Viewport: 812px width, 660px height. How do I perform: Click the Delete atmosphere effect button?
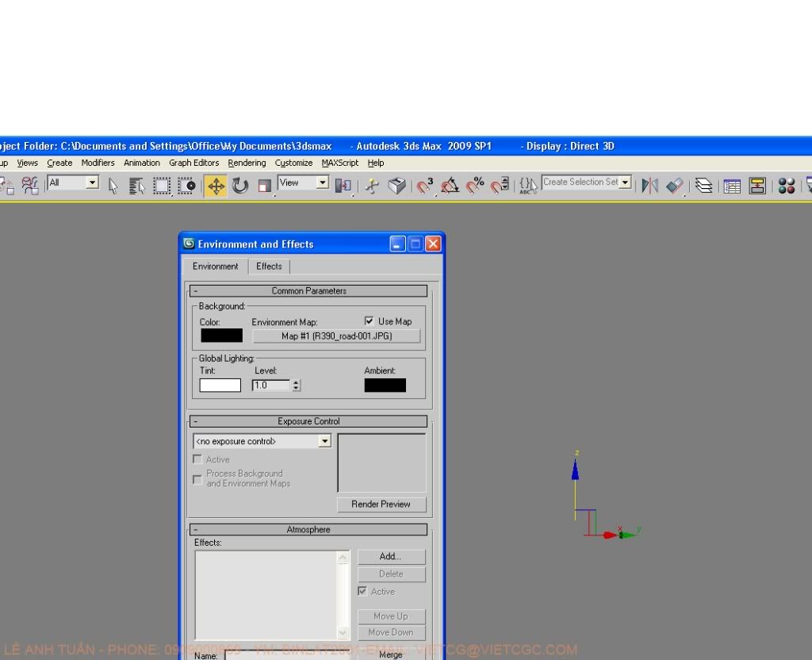point(391,574)
